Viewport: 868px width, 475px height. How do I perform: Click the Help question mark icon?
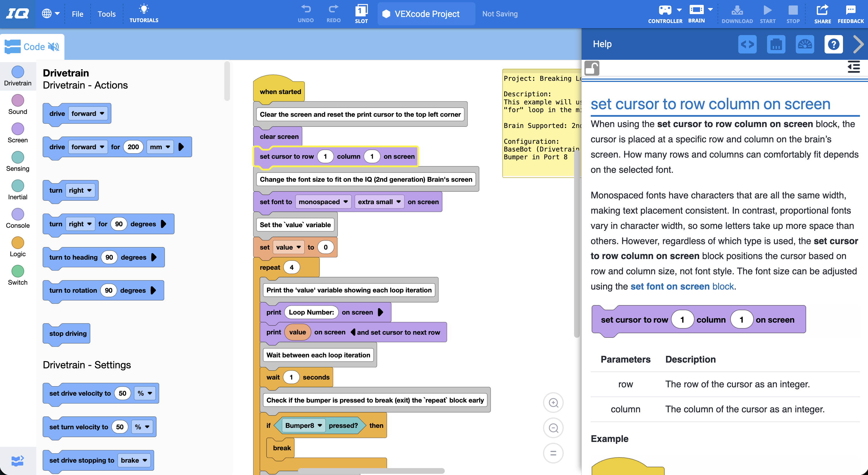(833, 44)
